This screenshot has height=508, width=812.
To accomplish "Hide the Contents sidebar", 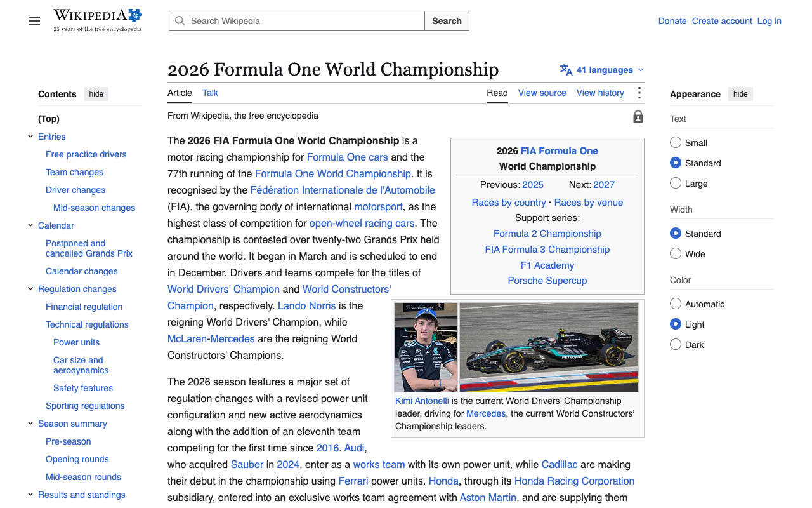I will click(96, 94).
